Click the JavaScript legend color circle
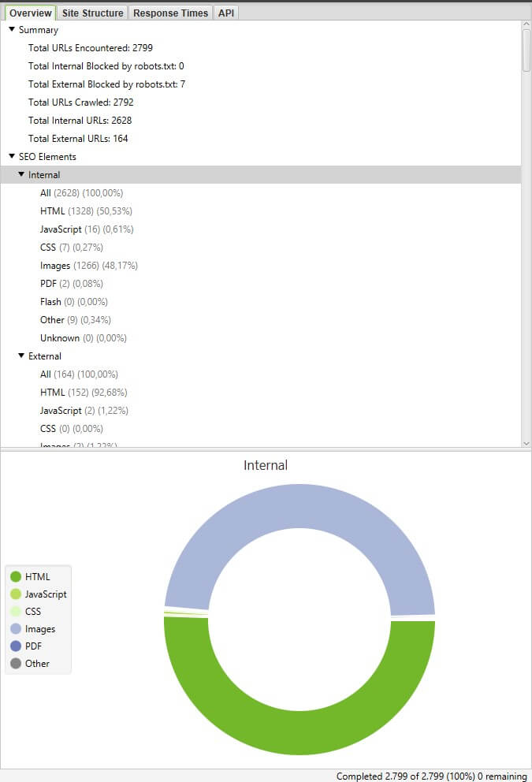This screenshot has width=532, height=782. tap(16, 594)
